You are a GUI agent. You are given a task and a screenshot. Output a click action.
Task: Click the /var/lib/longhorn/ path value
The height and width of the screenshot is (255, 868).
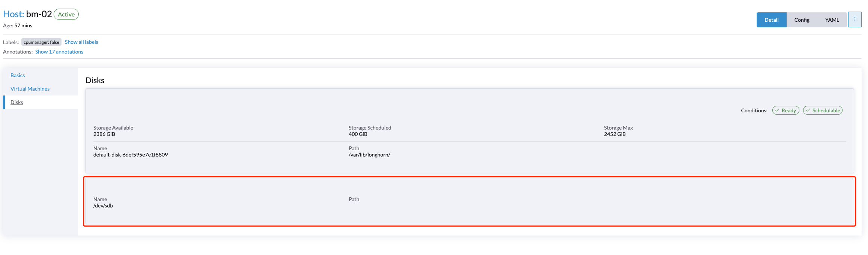pyautogui.click(x=369, y=154)
